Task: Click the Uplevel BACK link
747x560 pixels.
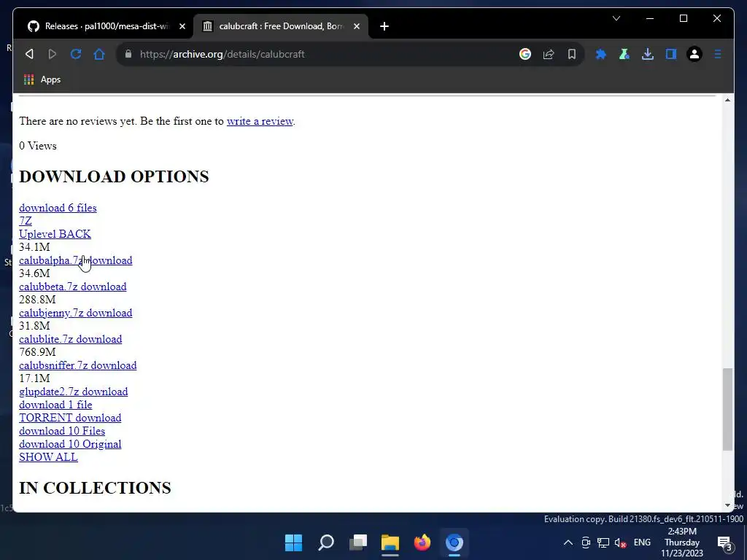Action: (55, 234)
